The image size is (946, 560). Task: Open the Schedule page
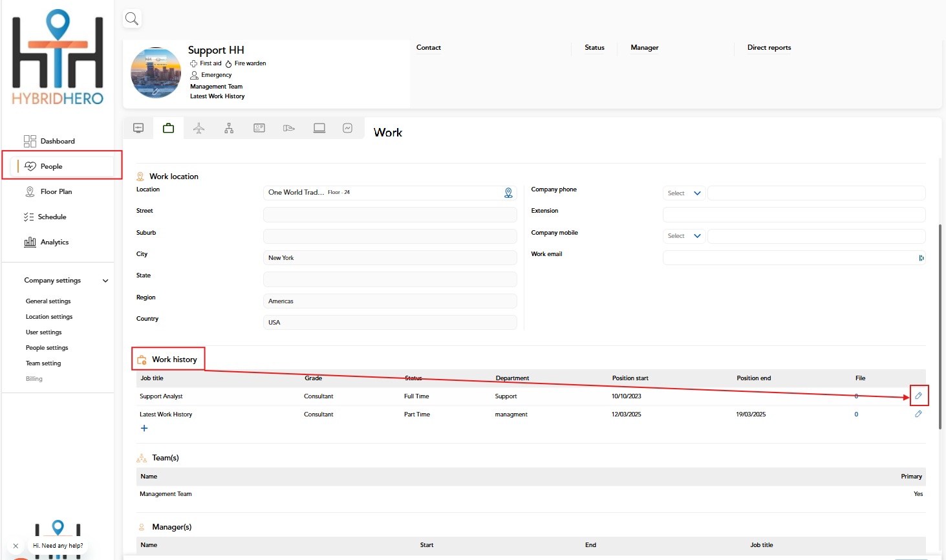click(x=52, y=217)
